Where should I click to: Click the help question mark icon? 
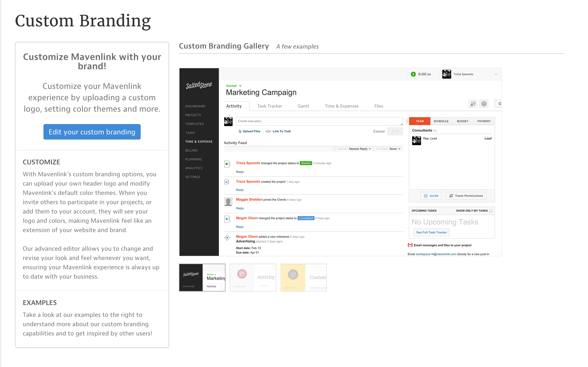coord(484,104)
